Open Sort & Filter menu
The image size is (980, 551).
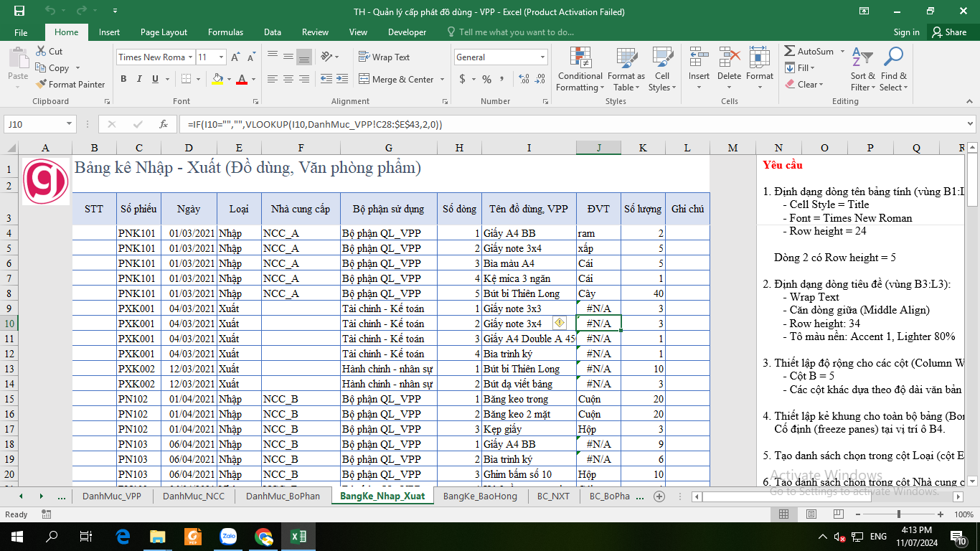[x=863, y=70]
